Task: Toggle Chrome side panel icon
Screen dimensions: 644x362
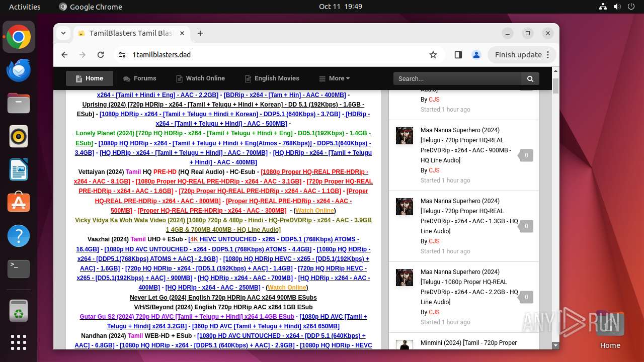Action: [458, 55]
